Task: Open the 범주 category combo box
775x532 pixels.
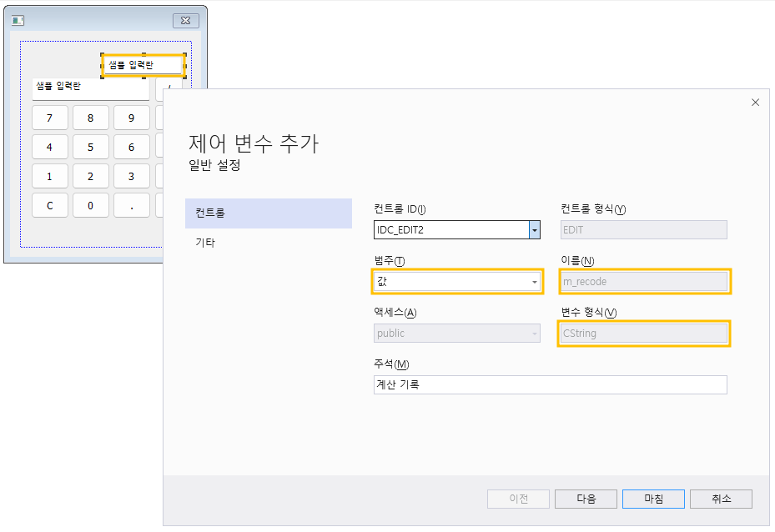Action: pyautogui.click(x=457, y=282)
